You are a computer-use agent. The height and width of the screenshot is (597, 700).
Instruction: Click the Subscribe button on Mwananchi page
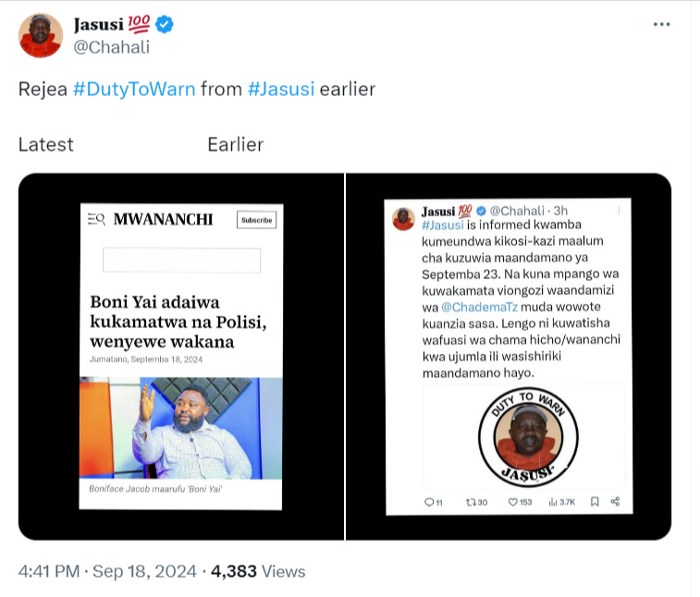[x=257, y=220]
